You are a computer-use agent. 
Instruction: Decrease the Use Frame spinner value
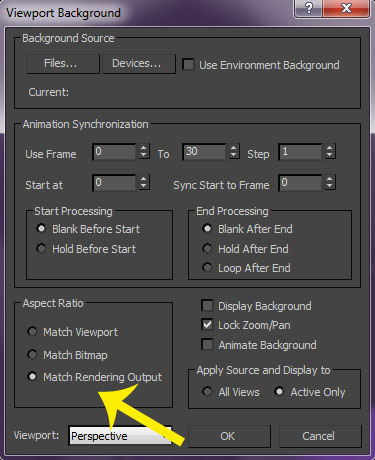(144, 156)
